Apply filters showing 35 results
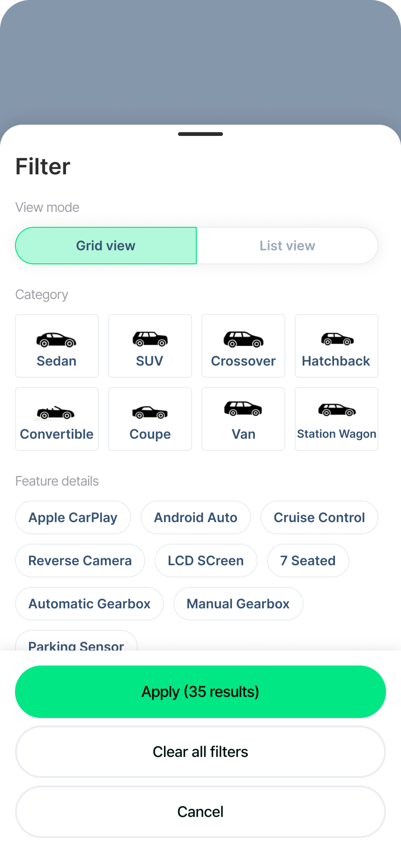 [200, 692]
